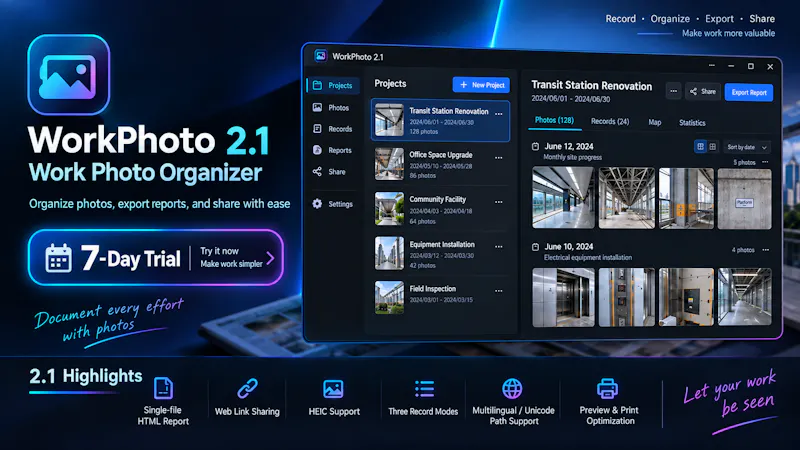Viewport: 800px width, 450px height.
Task: Click the 7-Day Trial banner button
Action: pyautogui.click(x=156, y=258)
